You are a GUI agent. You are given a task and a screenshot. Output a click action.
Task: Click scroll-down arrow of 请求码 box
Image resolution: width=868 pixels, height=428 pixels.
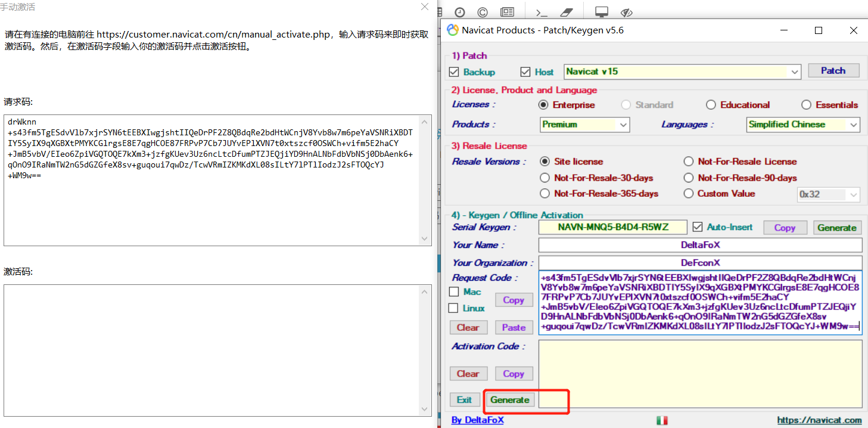tap(425, 238)
